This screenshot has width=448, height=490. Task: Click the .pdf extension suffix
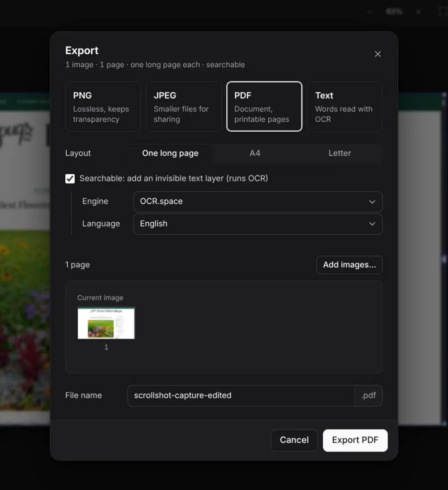[x=368, y=395]
